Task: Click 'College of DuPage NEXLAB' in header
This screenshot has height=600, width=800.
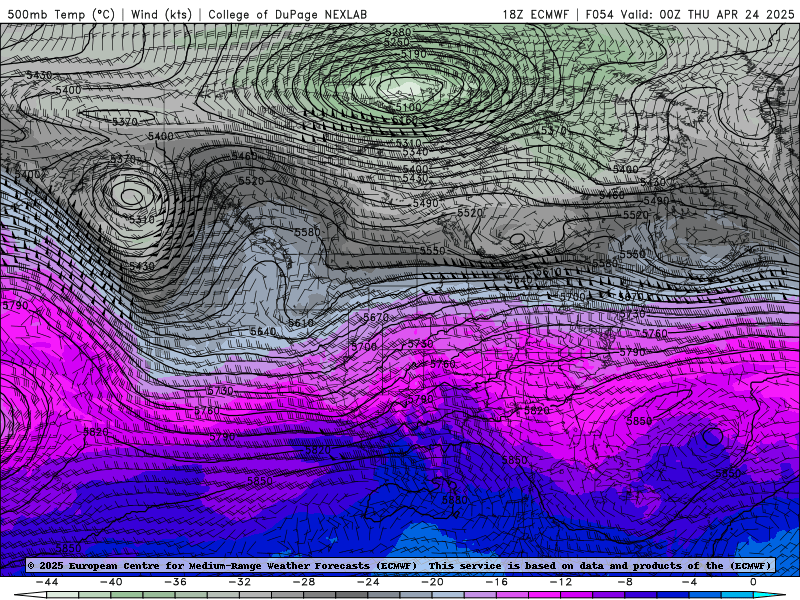Action: point(287,14)
